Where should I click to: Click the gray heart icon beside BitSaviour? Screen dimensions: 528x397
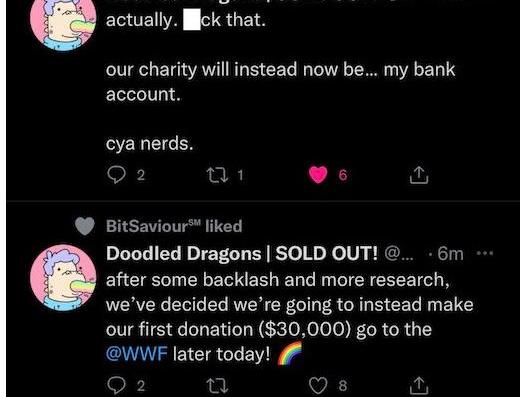tap(85, 226)
